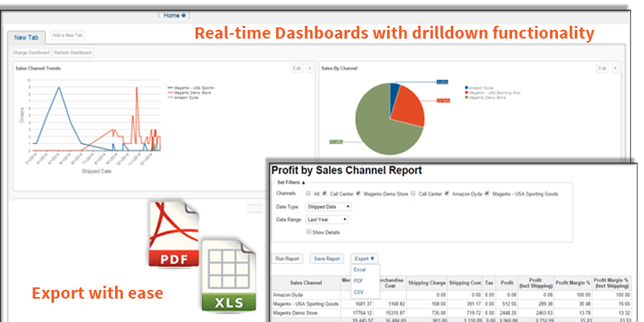Viewport: 644px width, 322px height.
Task: Select Magento Demo Store table row name
Action: tap(294, 313)
